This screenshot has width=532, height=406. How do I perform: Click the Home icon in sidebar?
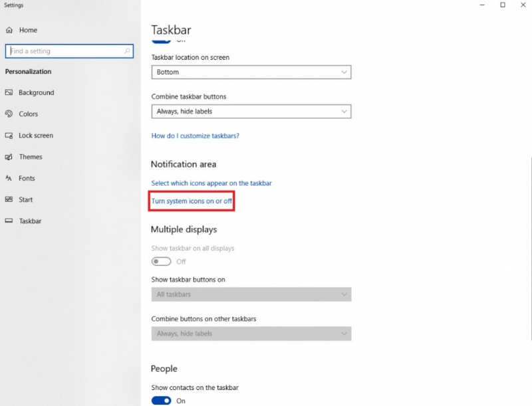9,30
